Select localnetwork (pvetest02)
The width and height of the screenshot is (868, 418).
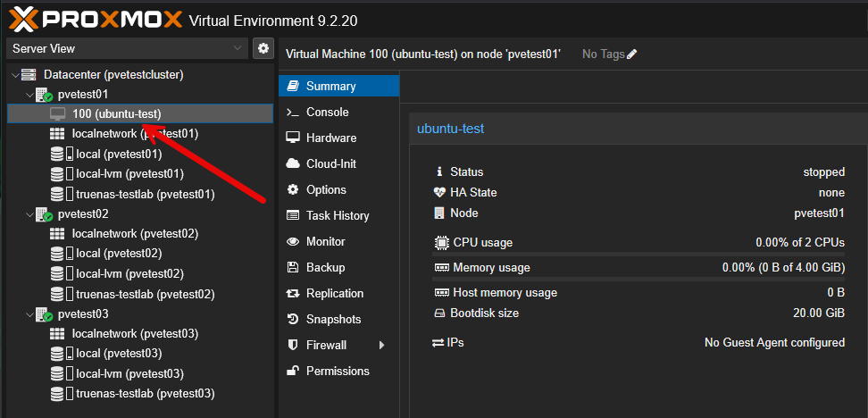[x=135, y=234]
